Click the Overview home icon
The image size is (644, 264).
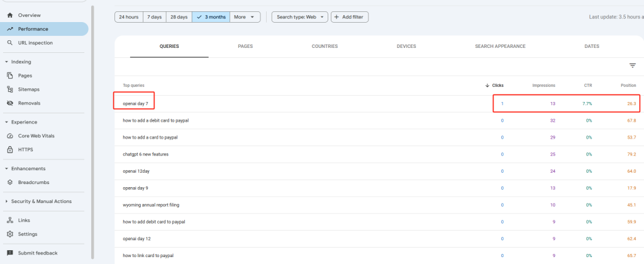point(10,14)
